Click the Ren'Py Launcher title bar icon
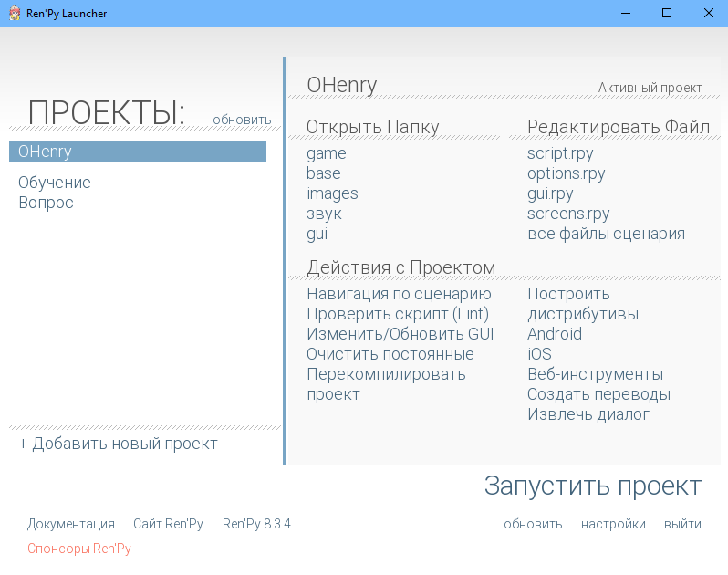The image size is (728, 575). (15, 14)
